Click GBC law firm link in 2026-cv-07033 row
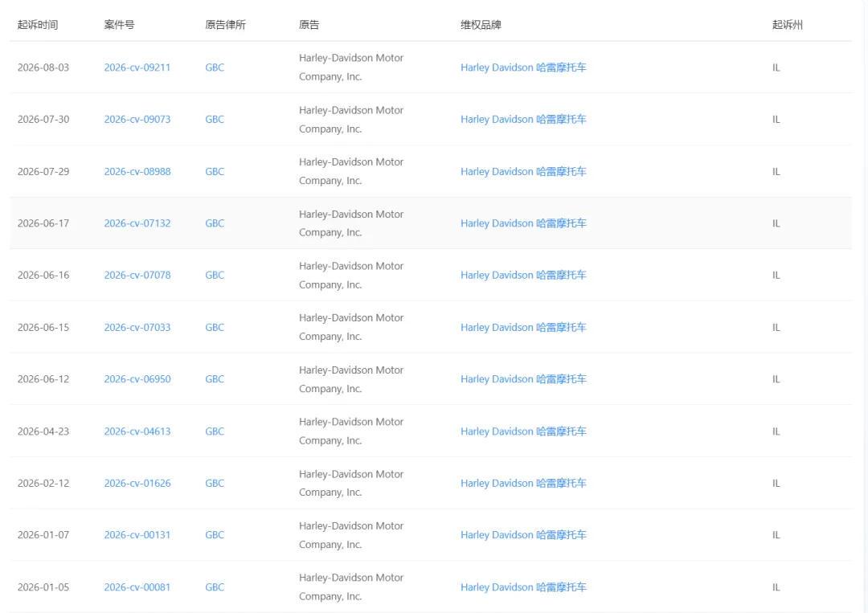Viewport: 868px width, 613px height. point(215,328)
